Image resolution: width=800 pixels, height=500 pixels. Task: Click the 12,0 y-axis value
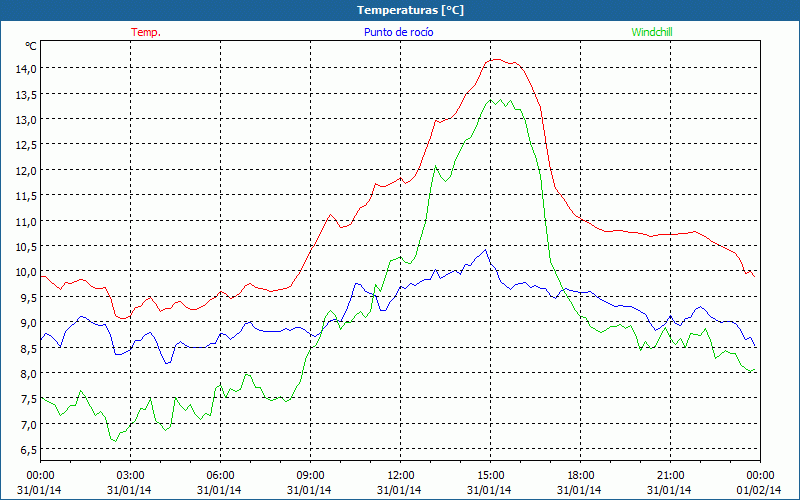(26, 170)
